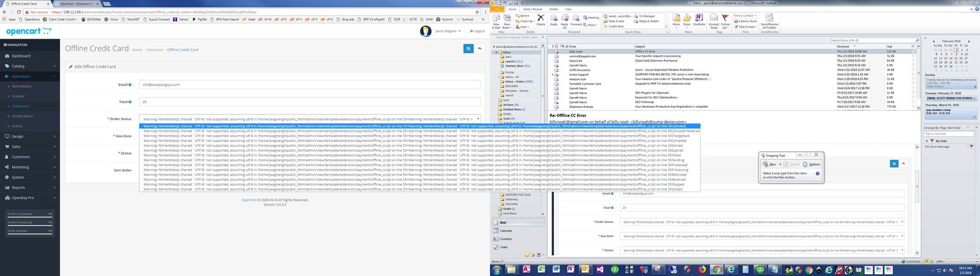Click the OneNote icon in Outlook ribbon
The width and height of the screenshot is (980, 276).
pos(699,20)
